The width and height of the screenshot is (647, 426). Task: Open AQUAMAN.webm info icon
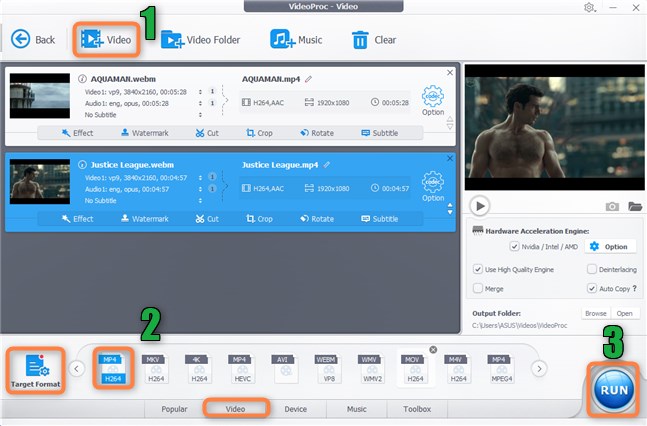pyautogui.click(x=82, y=78)
